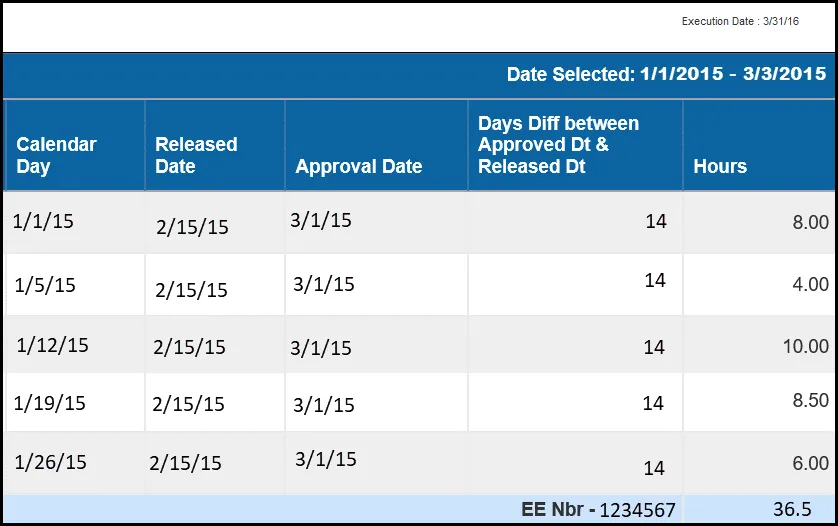Click the 6.00 hours cell
Screen dimensions: 838x526
coord(810,464)
